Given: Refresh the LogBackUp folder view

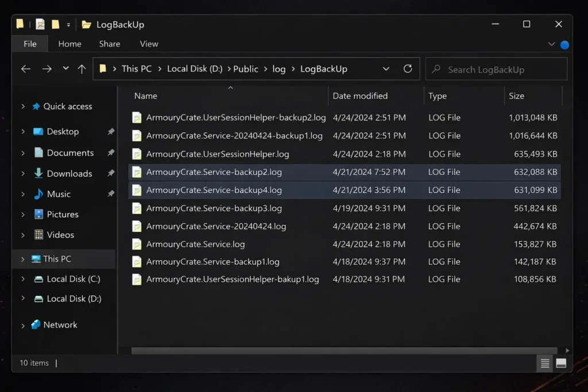Looking at the screenshot, I should [408, 68].
